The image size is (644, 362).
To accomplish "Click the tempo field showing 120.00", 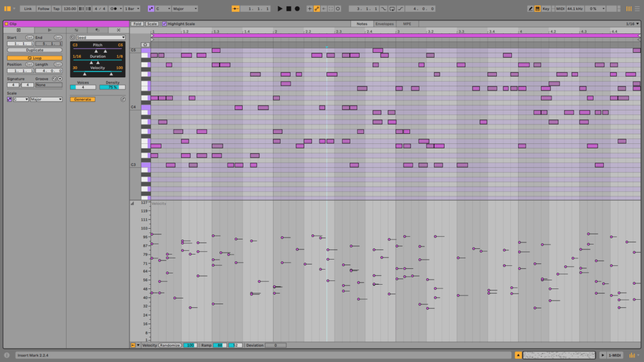I will pos(69,8).
